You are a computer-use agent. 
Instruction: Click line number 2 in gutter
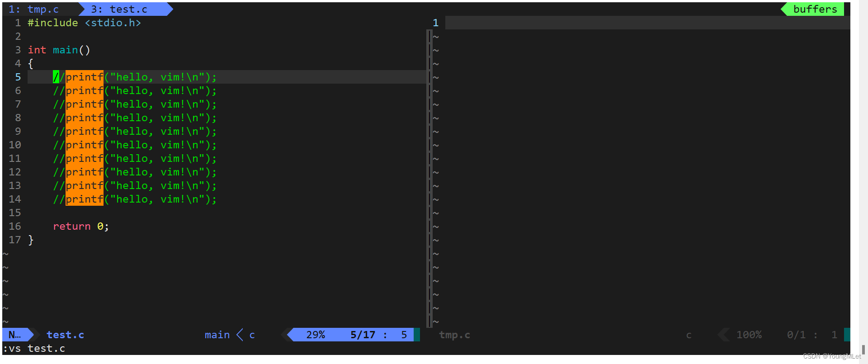(18, 36)
